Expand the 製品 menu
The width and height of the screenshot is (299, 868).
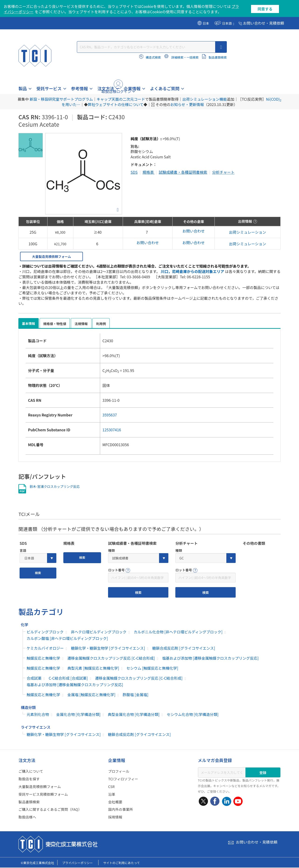tap(25, 89)
